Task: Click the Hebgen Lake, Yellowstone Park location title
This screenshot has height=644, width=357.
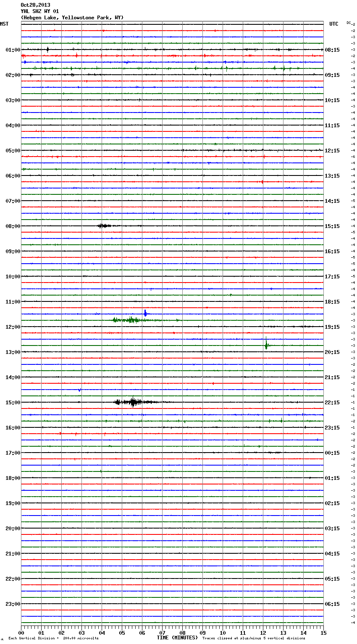Action: click(x=72, y=18)
